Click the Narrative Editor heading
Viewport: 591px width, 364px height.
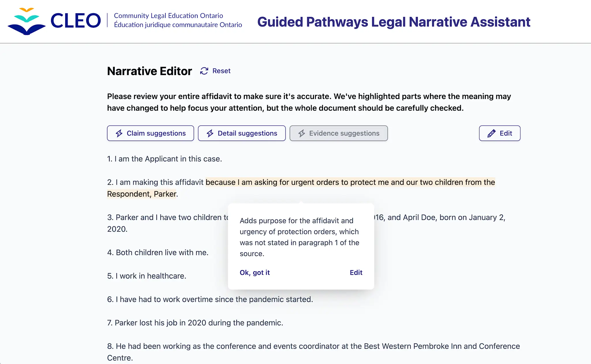coord(149,71)
